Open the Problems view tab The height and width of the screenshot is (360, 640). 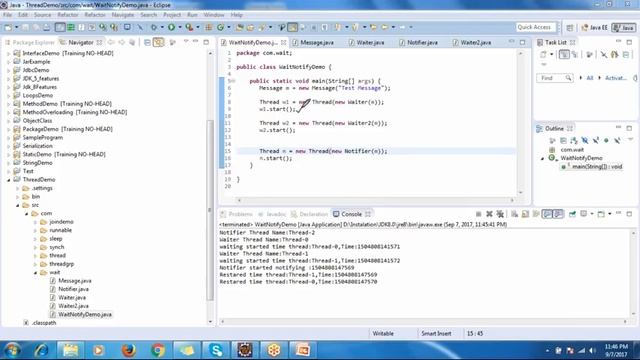(236, 214)
